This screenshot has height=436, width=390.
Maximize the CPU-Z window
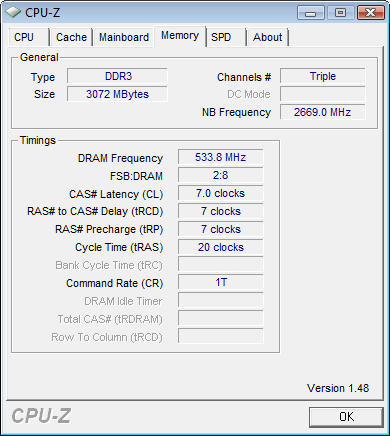pyautogui.click(x=340, y=13)
